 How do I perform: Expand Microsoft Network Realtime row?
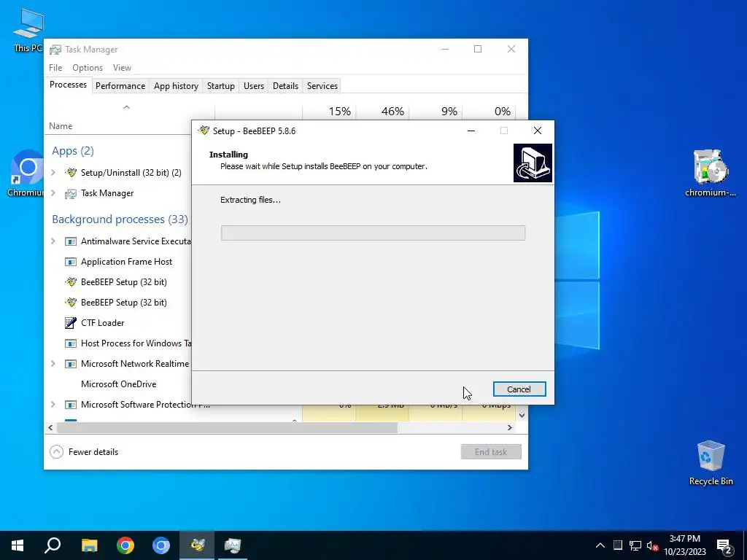[x=53, y=363]
